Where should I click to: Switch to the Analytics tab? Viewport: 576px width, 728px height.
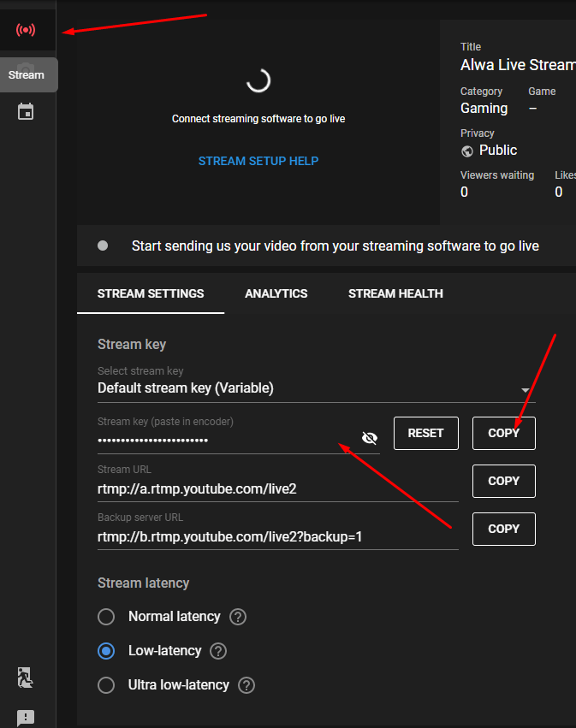click(276, 293)
